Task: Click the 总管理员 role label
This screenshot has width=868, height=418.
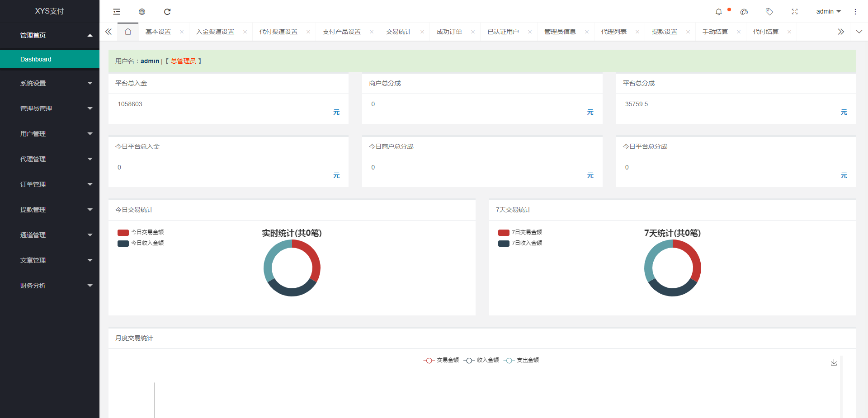Action: (183, 61)
